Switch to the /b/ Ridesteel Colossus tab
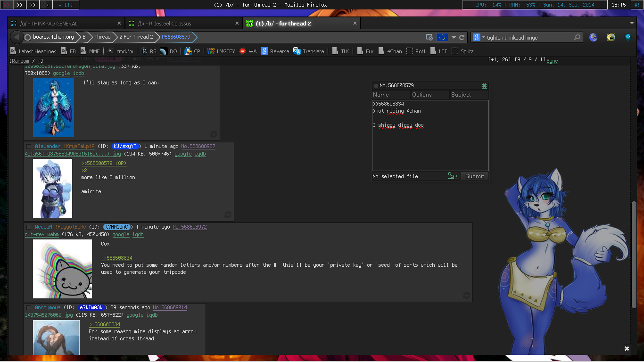 [184, 24]
